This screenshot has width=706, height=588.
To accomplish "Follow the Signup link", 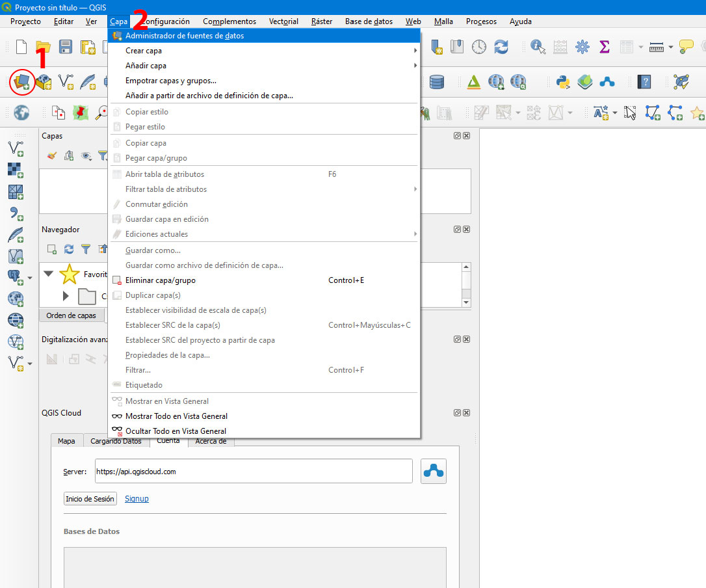I will (137, 499).
